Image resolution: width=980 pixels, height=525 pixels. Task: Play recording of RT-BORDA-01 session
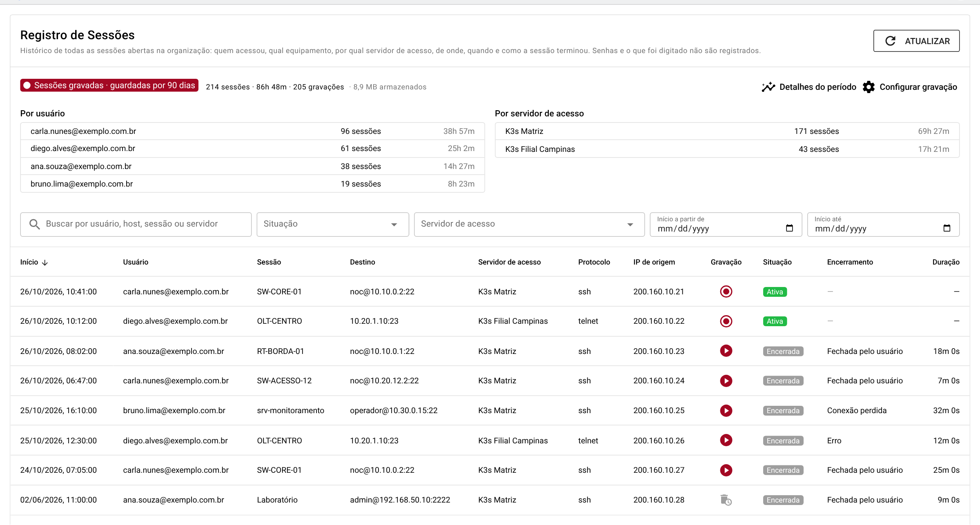click(726, 351)
